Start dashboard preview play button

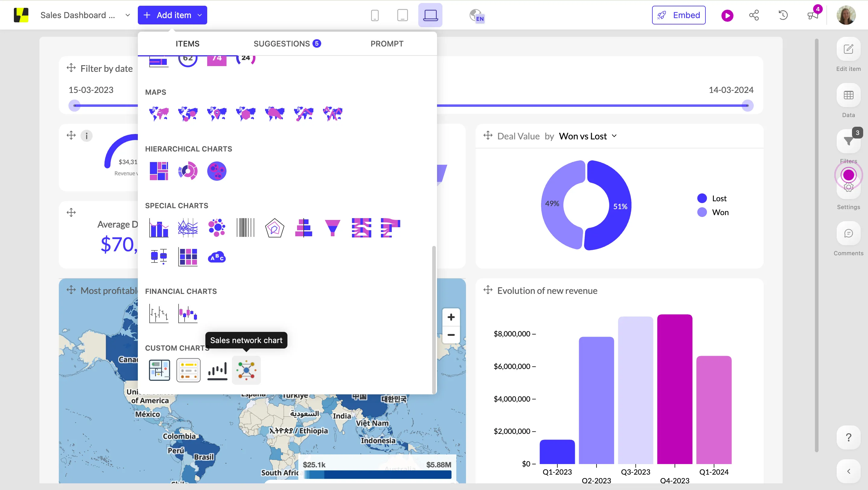[x=727, y=15]
